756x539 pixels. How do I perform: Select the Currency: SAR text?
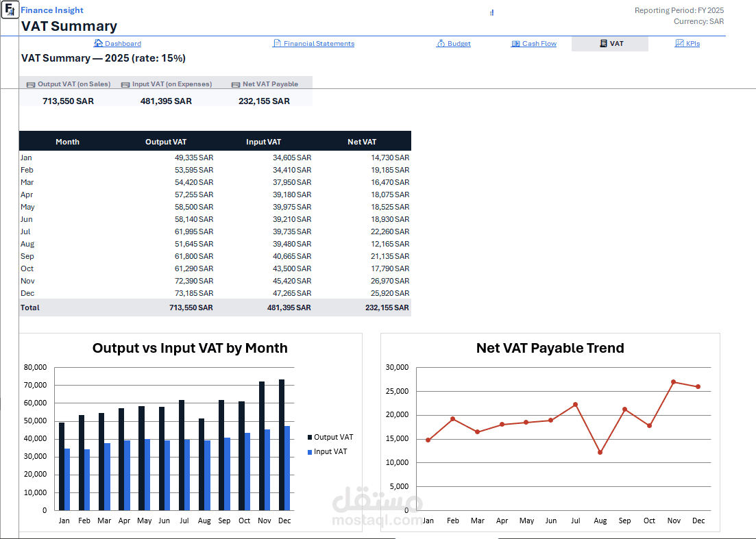tap(698, 21)
